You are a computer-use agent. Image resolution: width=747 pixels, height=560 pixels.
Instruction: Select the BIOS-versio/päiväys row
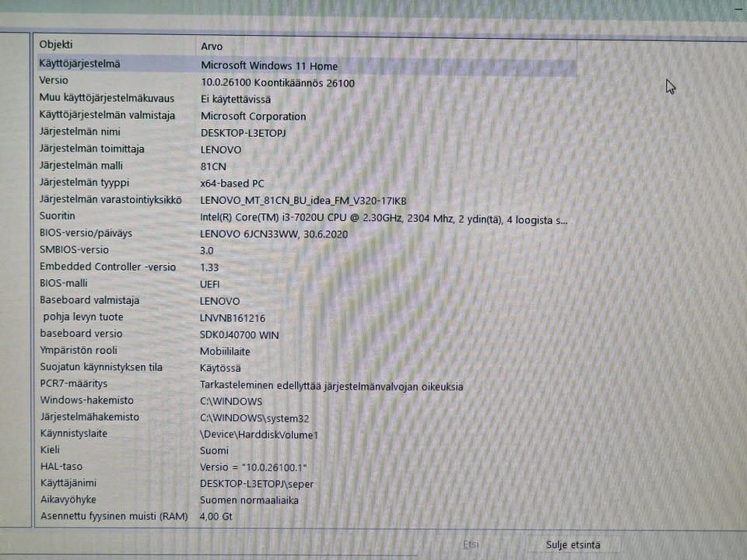86,233
